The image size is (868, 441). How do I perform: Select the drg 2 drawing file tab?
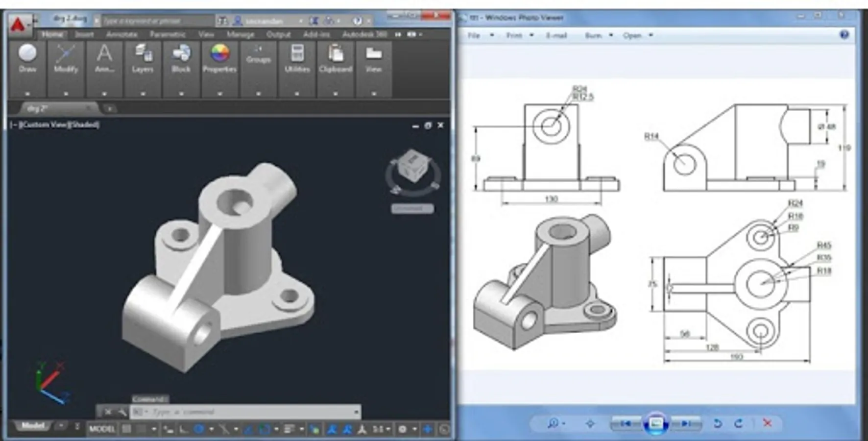pyautogui.click(x=59, y=108)
